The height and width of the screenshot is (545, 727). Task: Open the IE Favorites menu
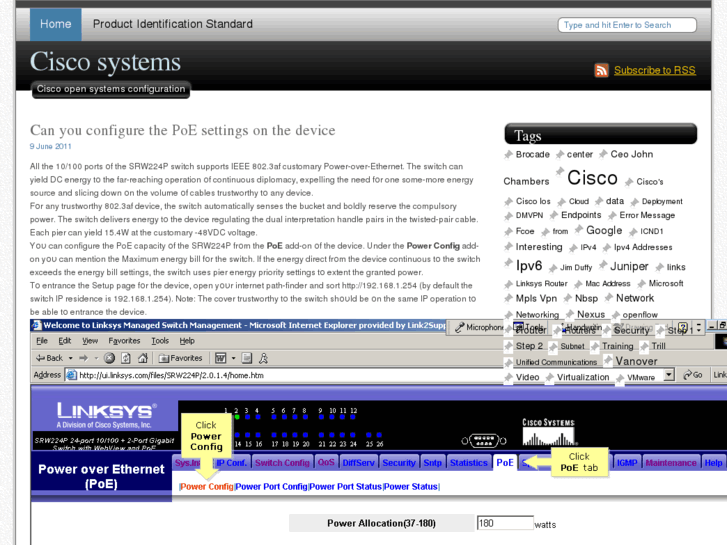[x=124, y=341]
